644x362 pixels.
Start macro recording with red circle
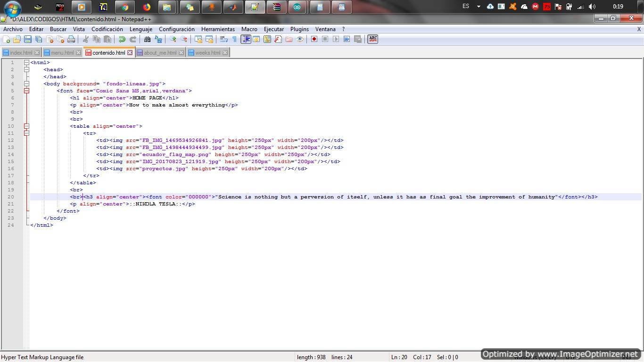point(314,39)
